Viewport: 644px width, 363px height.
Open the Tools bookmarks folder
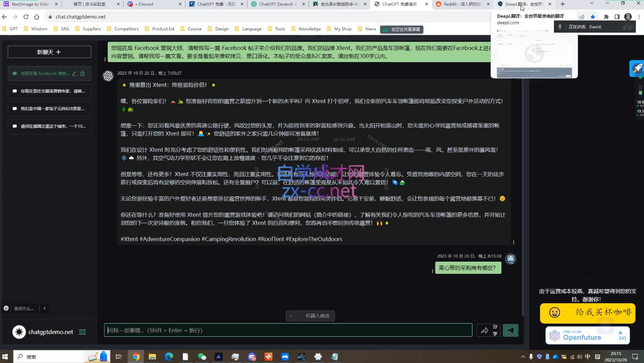pos(276,29)
